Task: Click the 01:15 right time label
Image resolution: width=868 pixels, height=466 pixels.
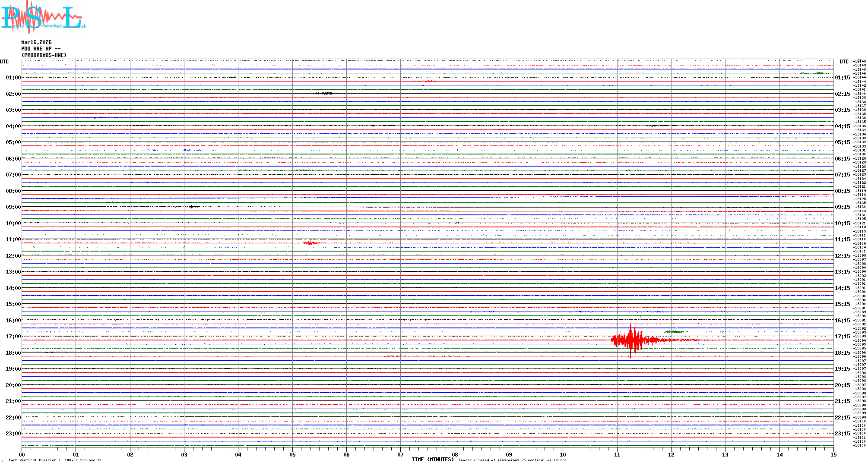Action: 842,78
